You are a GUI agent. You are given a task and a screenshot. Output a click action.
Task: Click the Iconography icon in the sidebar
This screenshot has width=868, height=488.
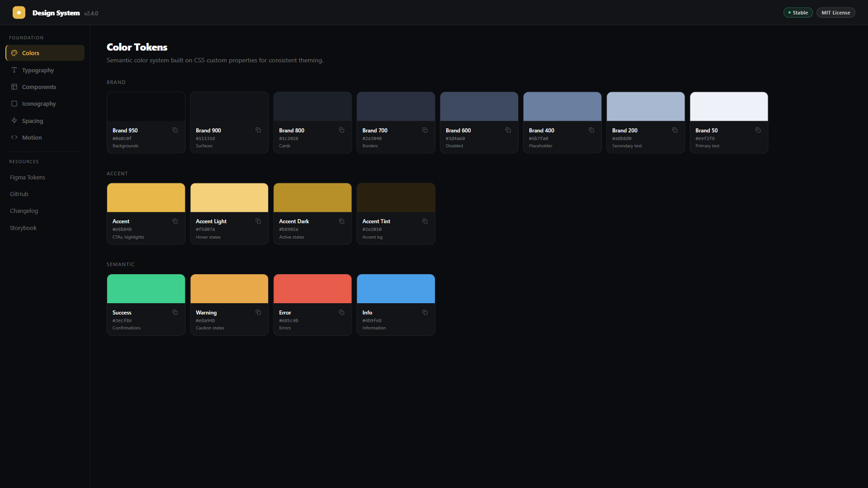[14, 103]
